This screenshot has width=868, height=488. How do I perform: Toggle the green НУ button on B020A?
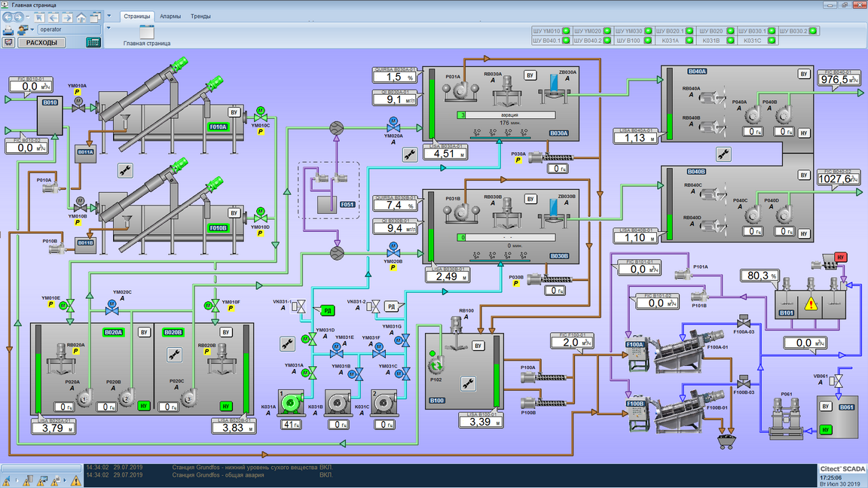(144, 406)
